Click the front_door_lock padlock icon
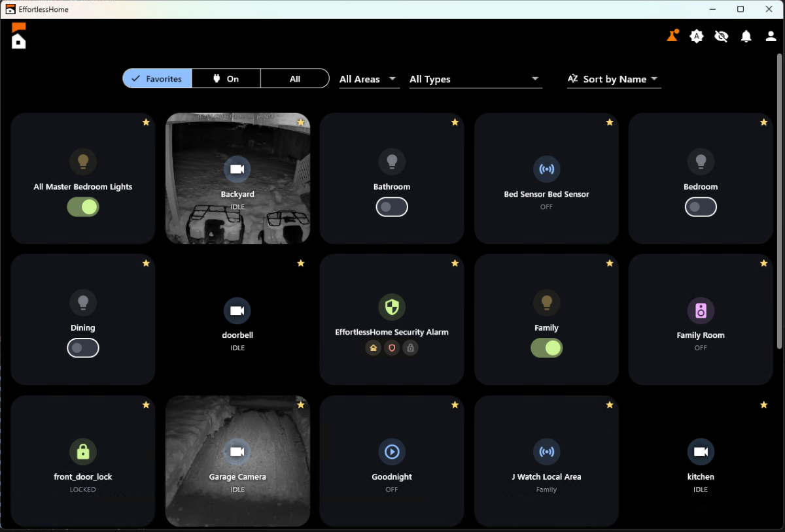 pos(83,451)
